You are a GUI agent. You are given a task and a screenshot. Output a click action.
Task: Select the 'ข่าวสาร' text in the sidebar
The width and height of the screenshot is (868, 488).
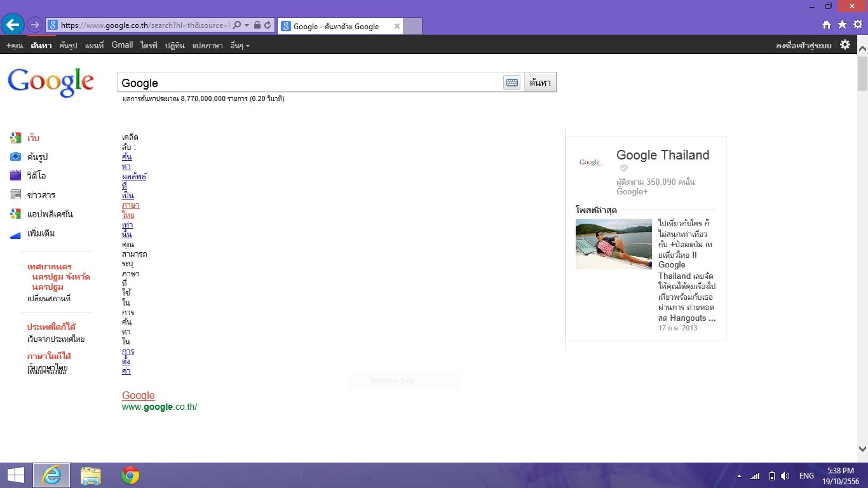click(x=41, y=195)
